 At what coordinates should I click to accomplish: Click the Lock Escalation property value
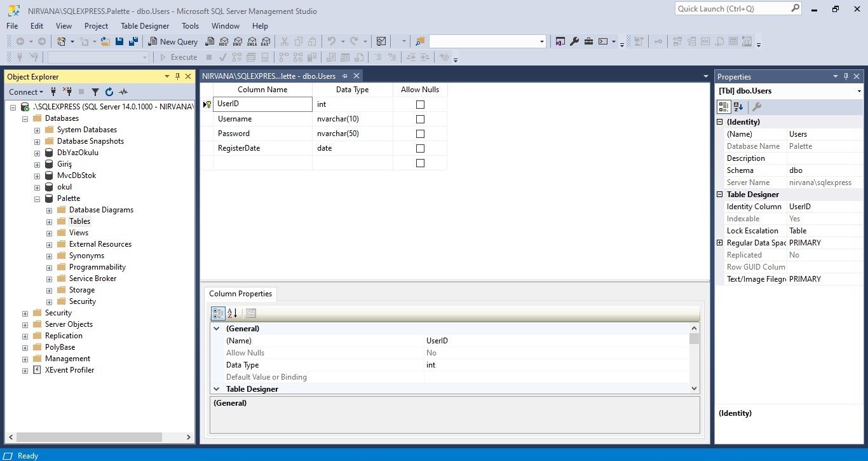(825, 231)
